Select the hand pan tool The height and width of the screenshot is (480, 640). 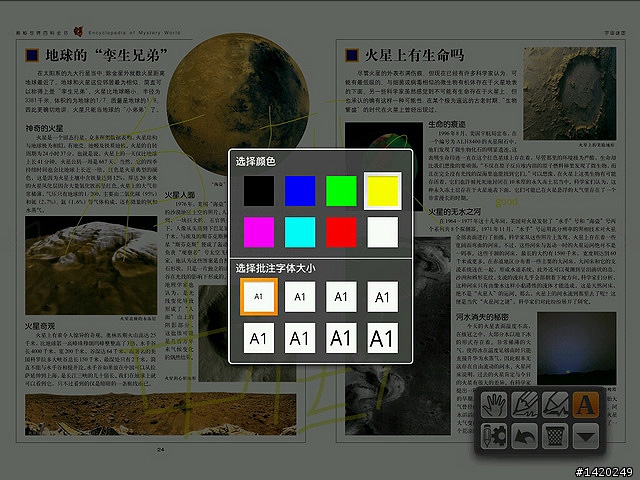point(494,404)
